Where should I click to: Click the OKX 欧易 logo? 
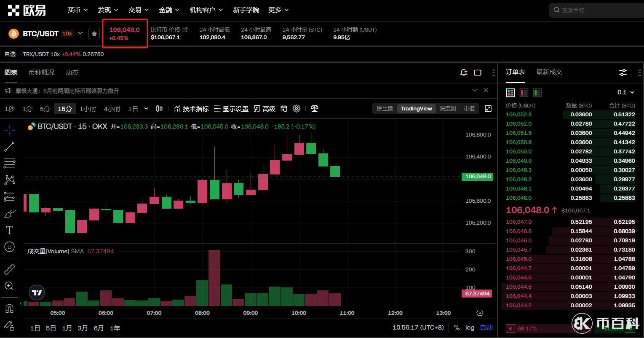27,10
